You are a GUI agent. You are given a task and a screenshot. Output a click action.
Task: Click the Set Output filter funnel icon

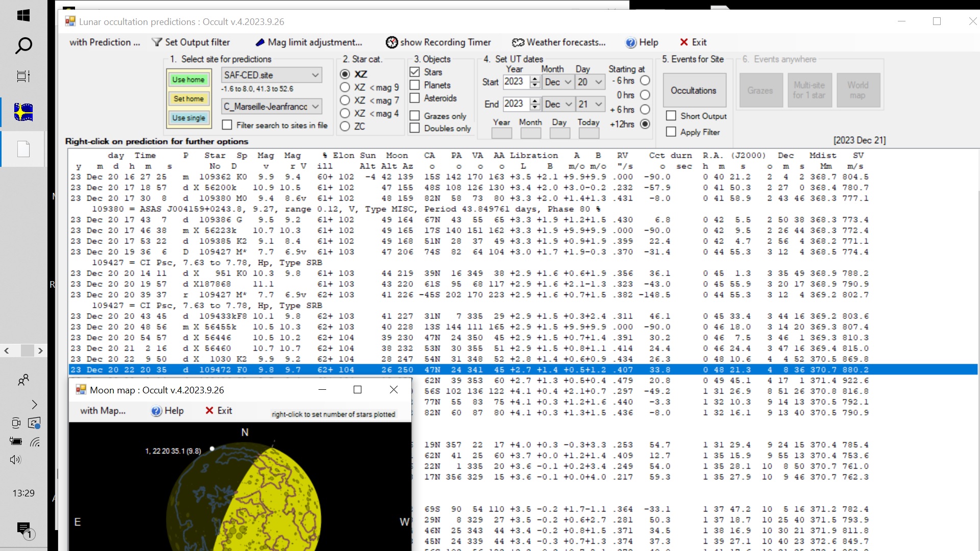pos(157,42)
